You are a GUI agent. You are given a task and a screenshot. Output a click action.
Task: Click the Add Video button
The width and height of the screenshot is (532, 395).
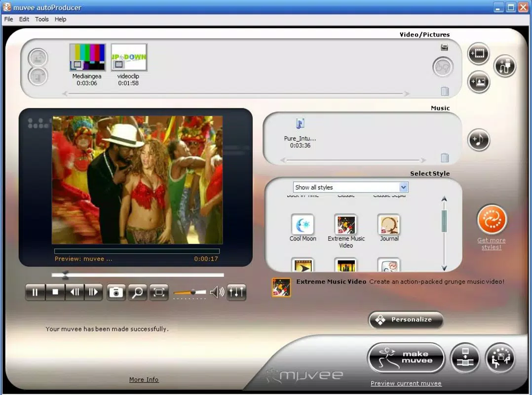[x=478, y=54]
